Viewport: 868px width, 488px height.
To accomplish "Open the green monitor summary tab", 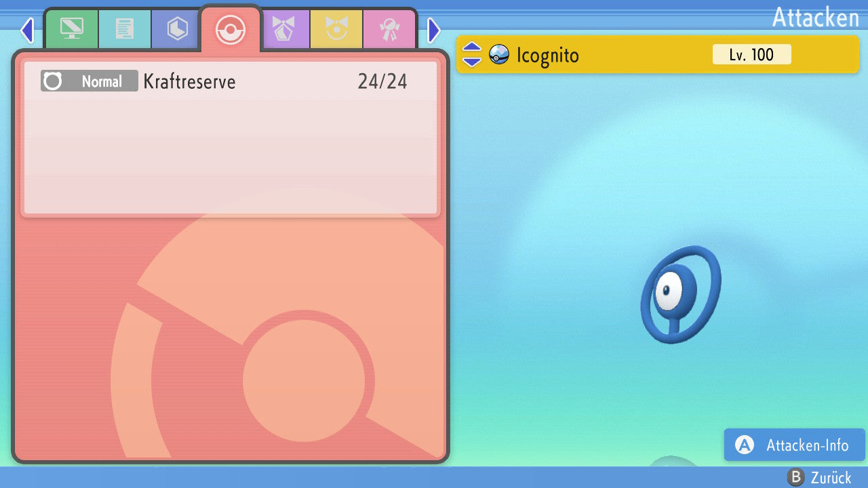I will [x=71, y=29].
